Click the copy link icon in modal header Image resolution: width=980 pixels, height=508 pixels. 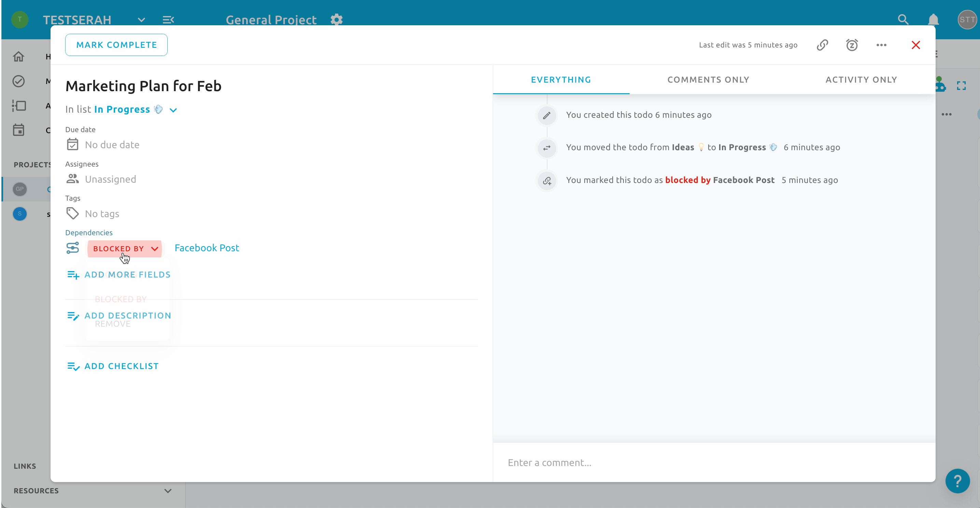pyautogui.click(x=822, y=45)
